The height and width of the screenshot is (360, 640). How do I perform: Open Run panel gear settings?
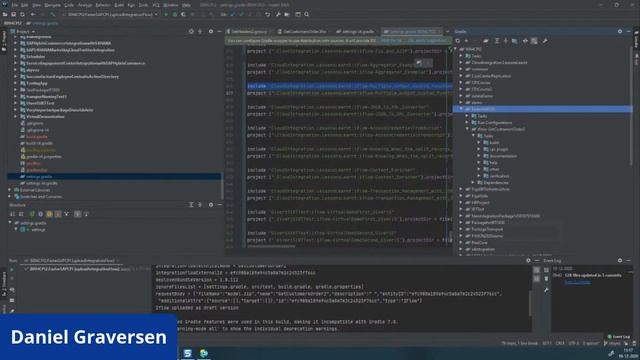tap(528, 260)
